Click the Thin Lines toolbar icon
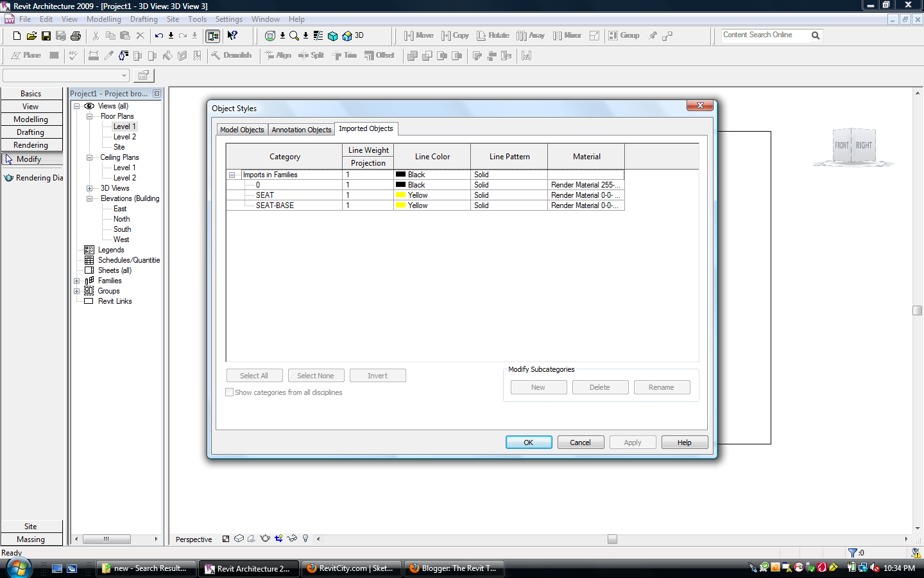Screen dimensions: 924x578 [x=318, y=36]
